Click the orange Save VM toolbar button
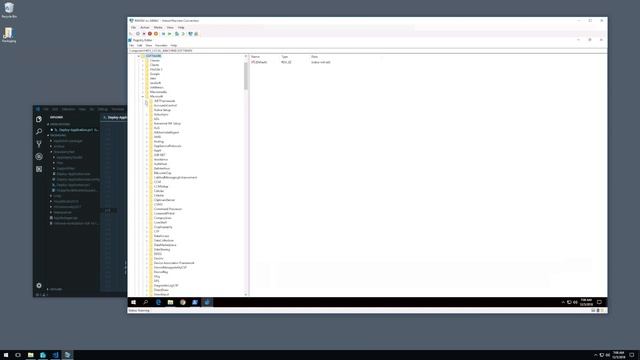This screenshot has height=360, width=640. tap(156, 34)
